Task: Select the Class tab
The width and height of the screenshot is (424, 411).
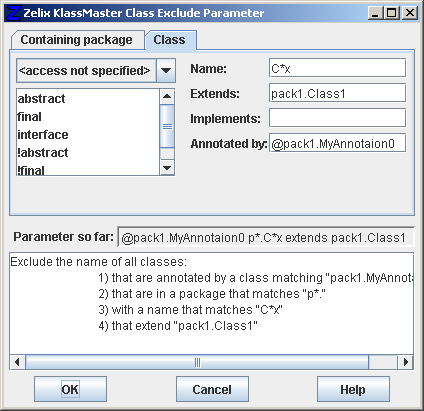Action: click(x=170, y=40)
